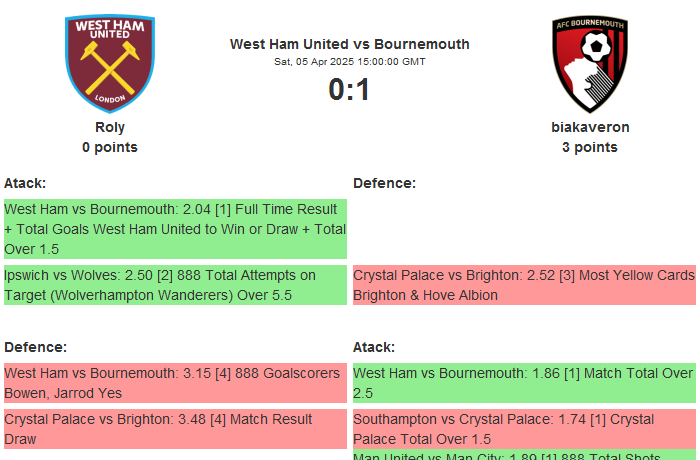The height and width of the screenshot is (460, 700).
Task: Select the Match Result Draw bet card
Action: click(x=175, y=429)
